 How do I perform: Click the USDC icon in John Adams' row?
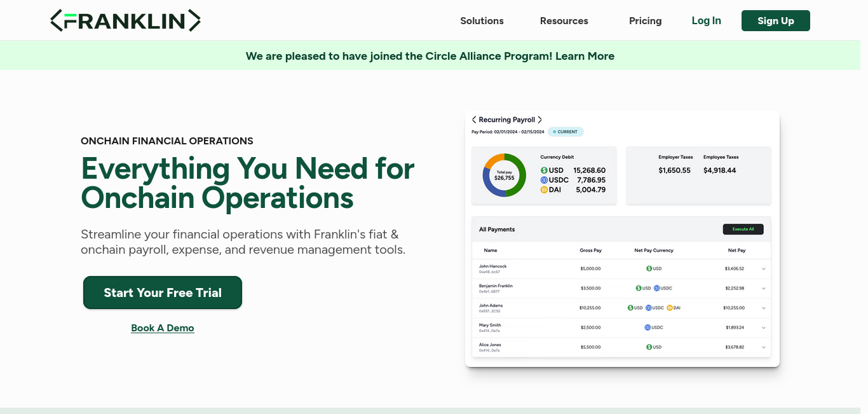tap(649, 308)
